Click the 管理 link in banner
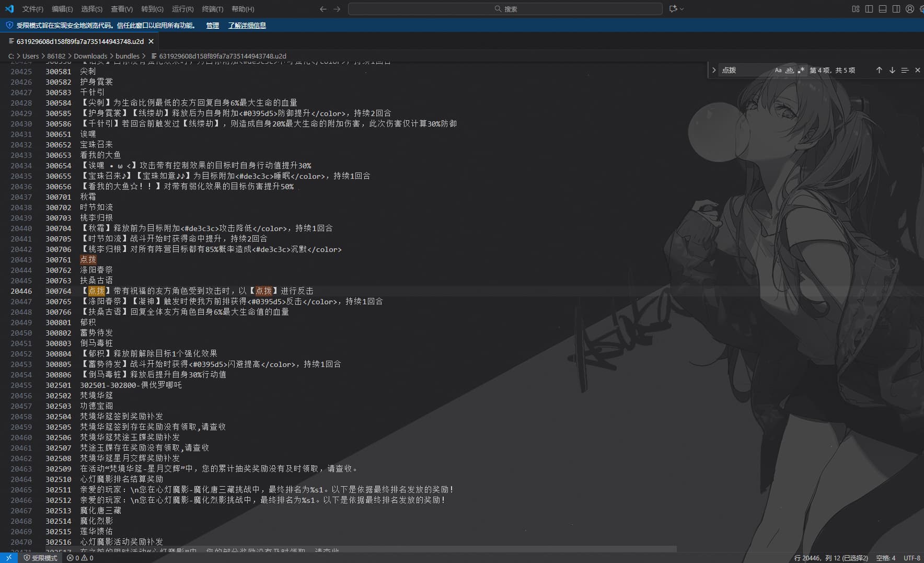The image size is (924, 563). point(212,25)
